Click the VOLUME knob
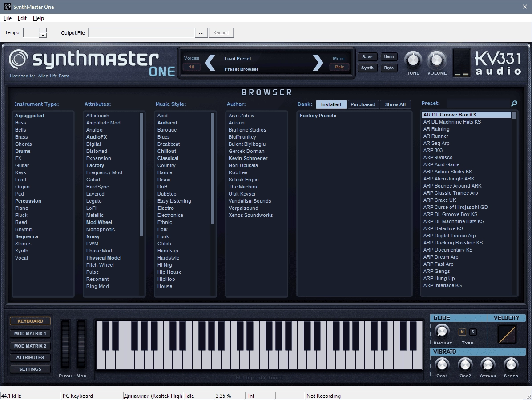Image resolution: width=532 pixels, height=400 pixels. click(437, 60)
